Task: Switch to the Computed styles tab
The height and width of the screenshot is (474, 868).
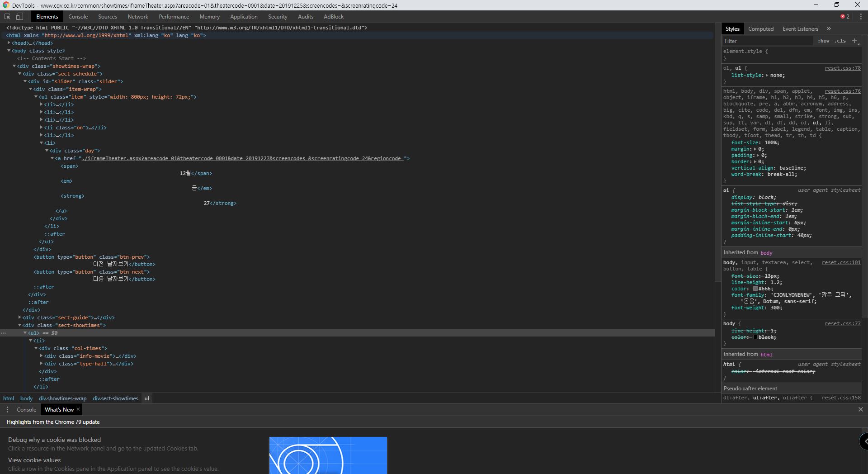Action: (761, 28)
